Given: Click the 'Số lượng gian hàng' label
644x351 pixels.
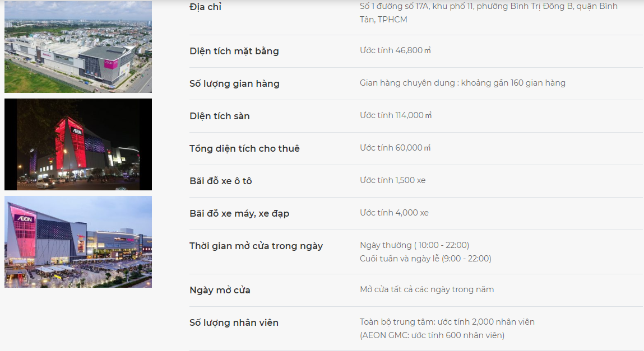Looking at the screenshot, I should click(x=234, y=83).
